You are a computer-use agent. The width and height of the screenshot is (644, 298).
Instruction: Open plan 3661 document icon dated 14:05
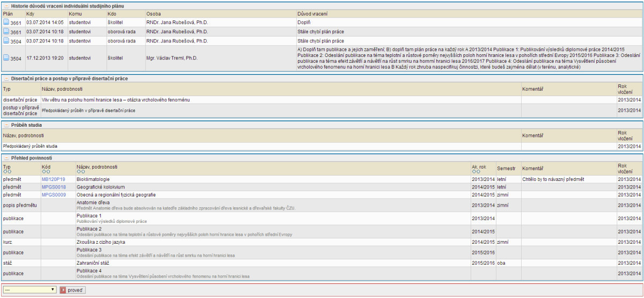(6, 23)
